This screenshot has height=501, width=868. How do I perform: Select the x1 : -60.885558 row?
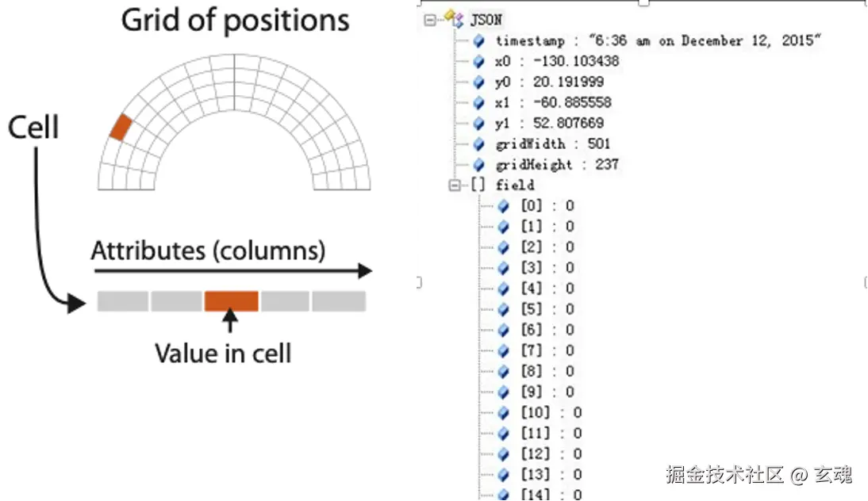pos(553,103)
